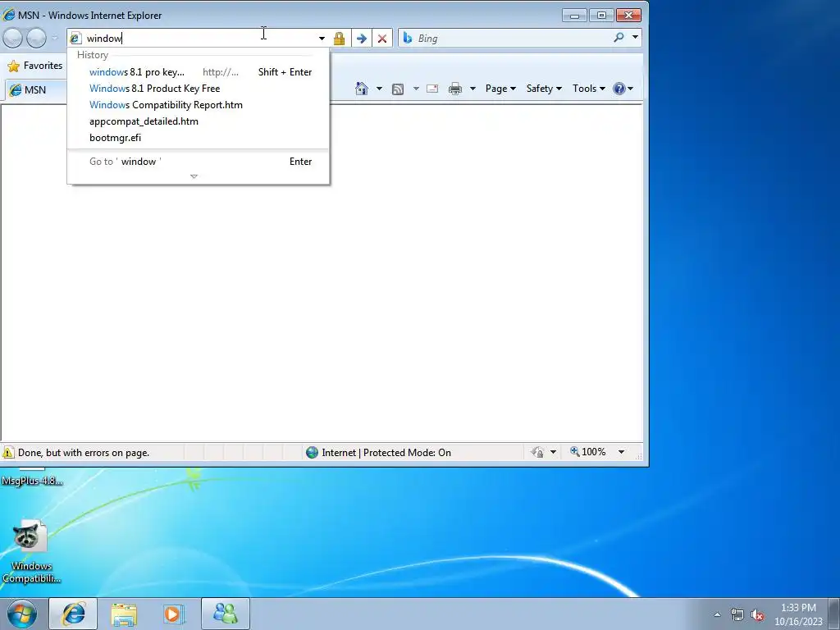Open the Tools menu
This screenshot has height=630, width=840.
589,89
